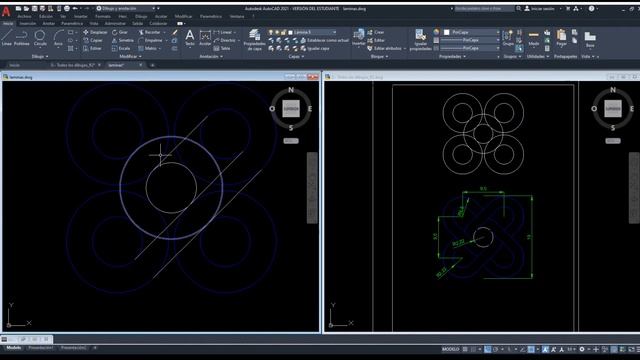This screenshot has width=640, height=360.
Task: Expand the Dibujo panel
Action: [40, 57]
